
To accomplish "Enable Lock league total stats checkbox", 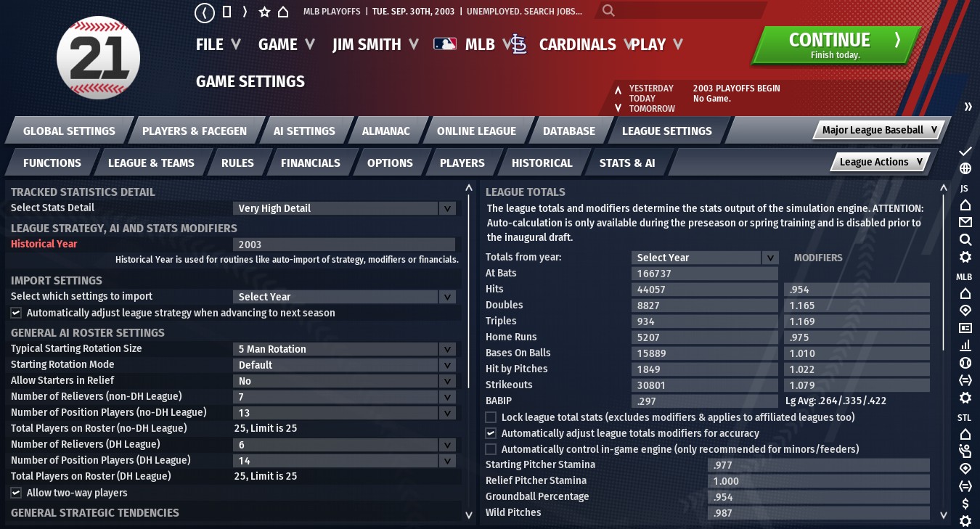I will 491,417.
